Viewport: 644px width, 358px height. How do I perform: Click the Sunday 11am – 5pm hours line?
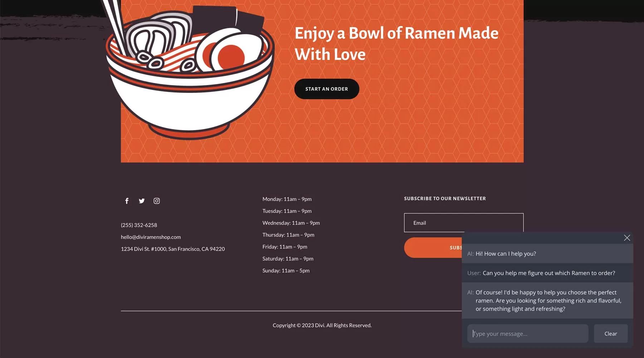(286, 271)
